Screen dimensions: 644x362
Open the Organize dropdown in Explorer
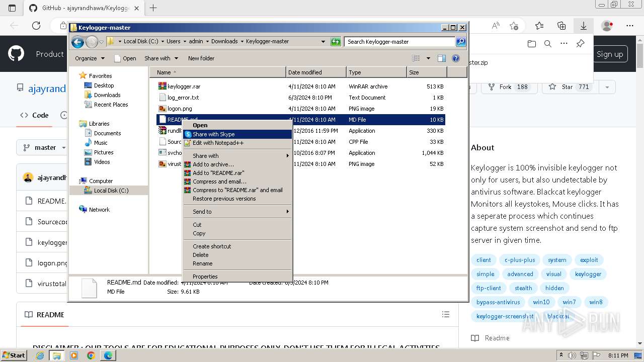pyautogui.click(x=90, y=58)
